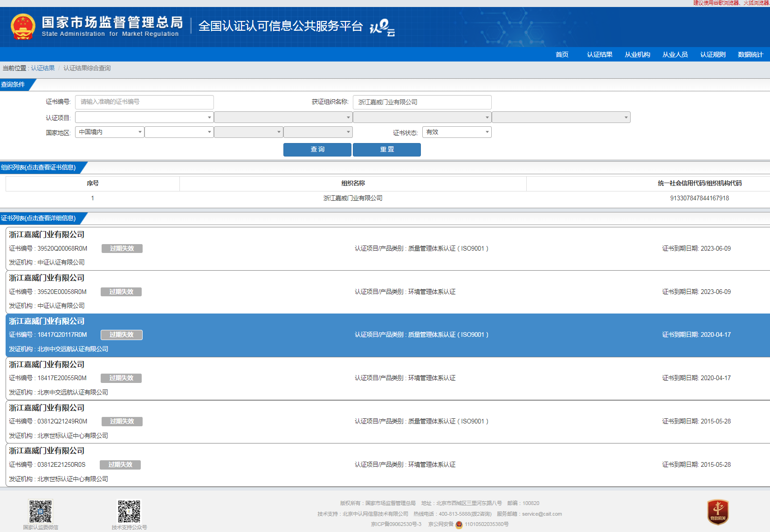770x532 pixels.
Task: Click the code 913307847844167918
Action: click(x=700, y=198)
